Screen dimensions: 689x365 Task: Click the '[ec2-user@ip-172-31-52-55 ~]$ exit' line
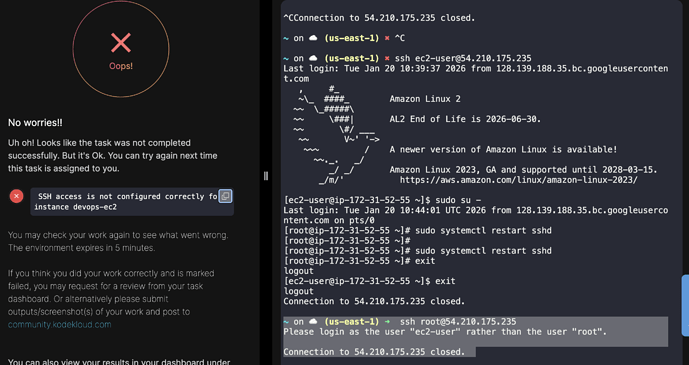369,281
